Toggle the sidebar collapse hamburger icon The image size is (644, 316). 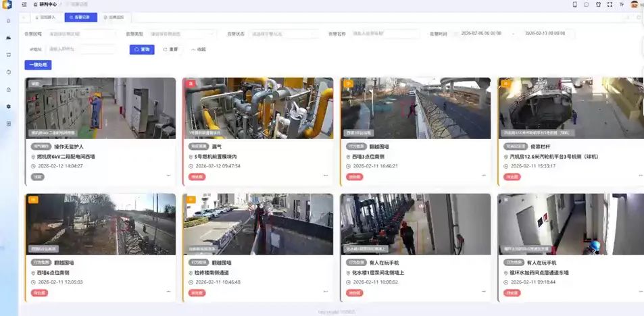coord(24,5)
